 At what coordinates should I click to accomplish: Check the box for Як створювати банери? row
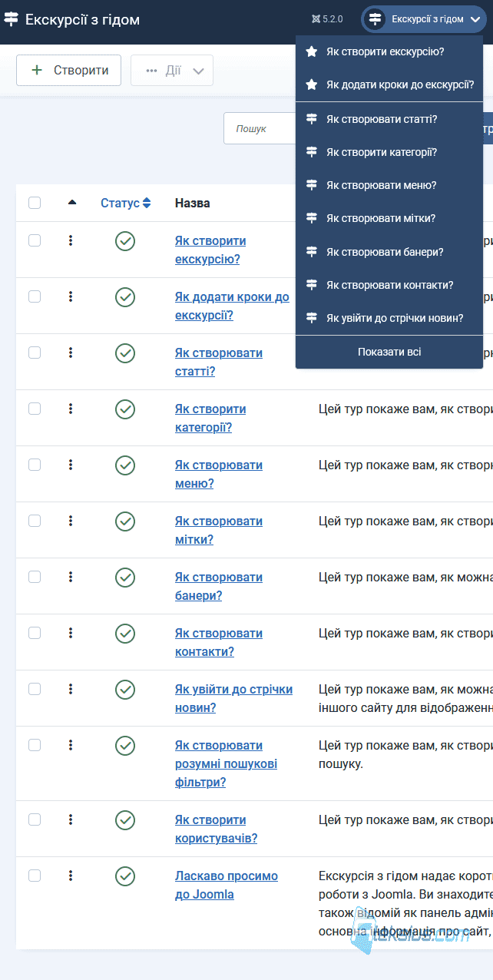click(35, 577)
